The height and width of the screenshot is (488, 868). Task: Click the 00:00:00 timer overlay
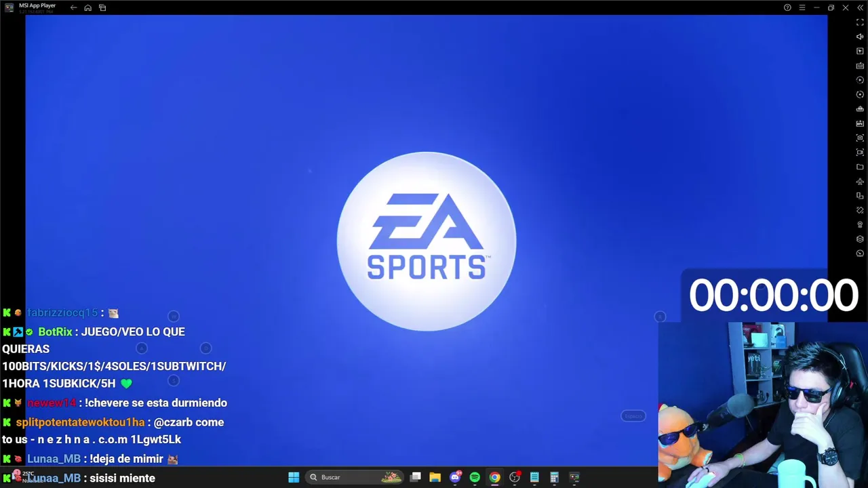pyautogui.click(x=774, y=296)
